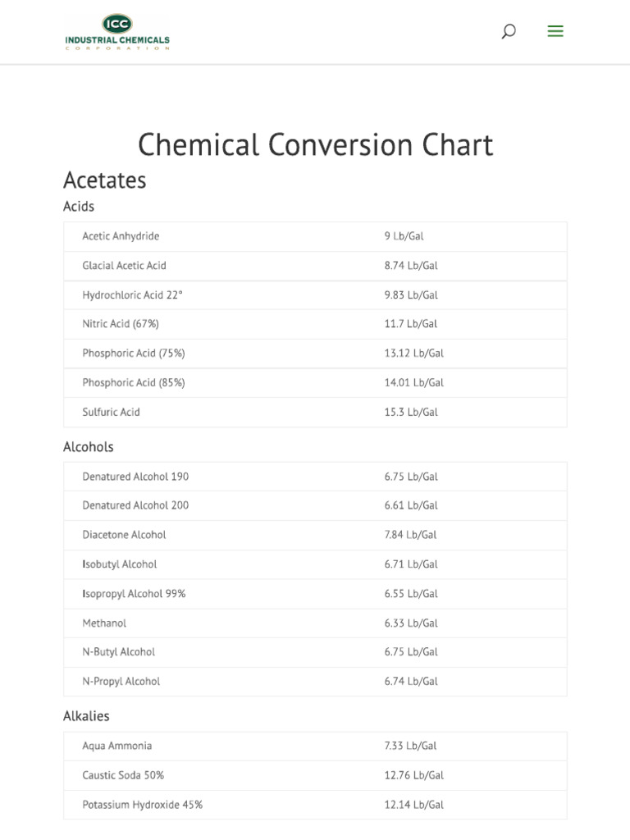Screen dimensions: 630x840
Task: Click the Chemical Conversion Chart heading
Action: 315,145
